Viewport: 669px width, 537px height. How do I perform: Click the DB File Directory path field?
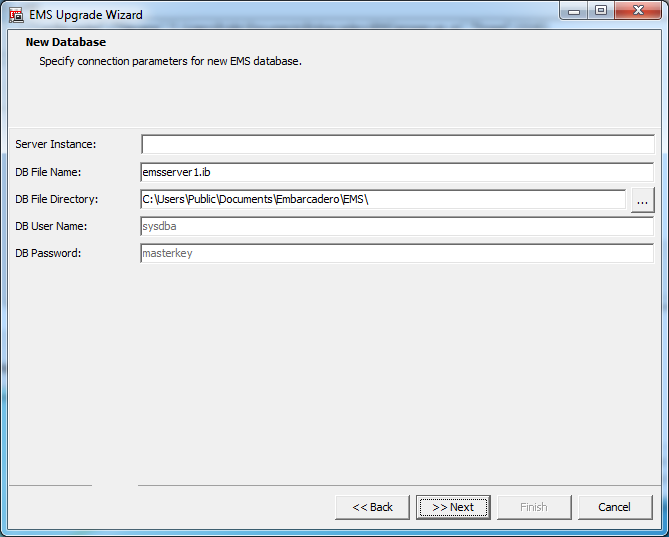point(383,199)
